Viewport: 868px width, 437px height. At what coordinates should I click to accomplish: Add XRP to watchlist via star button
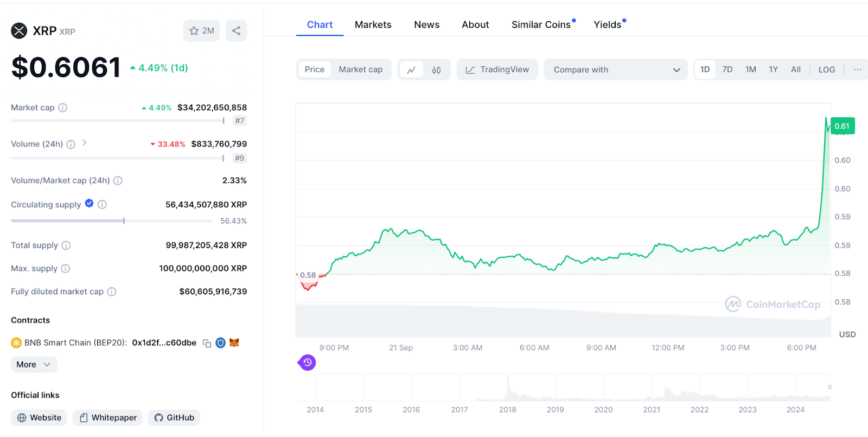click(201, 31)
